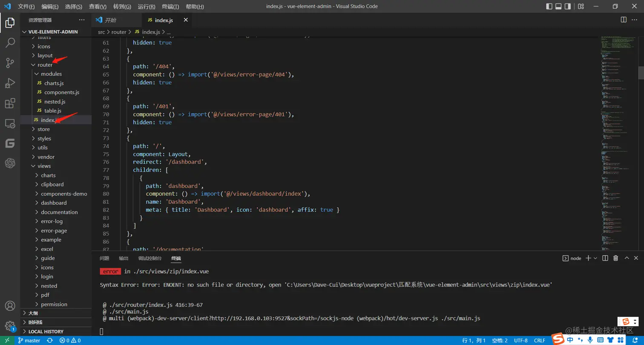The image size is (644, 345).
Task: Click the remote window indicator in status bar
Action: pos(7,340)
